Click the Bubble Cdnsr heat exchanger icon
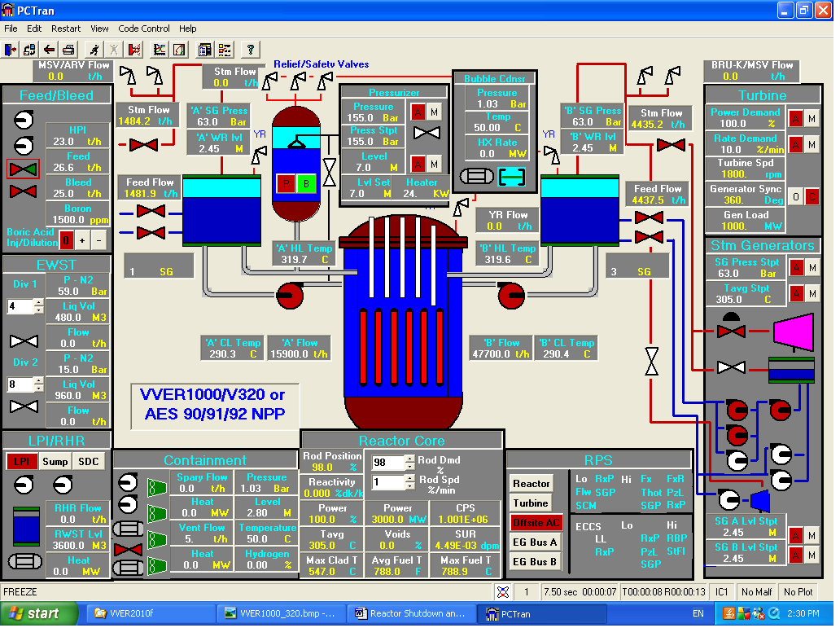The height and width of the screenshot is (628, 840). click(477, 176)
